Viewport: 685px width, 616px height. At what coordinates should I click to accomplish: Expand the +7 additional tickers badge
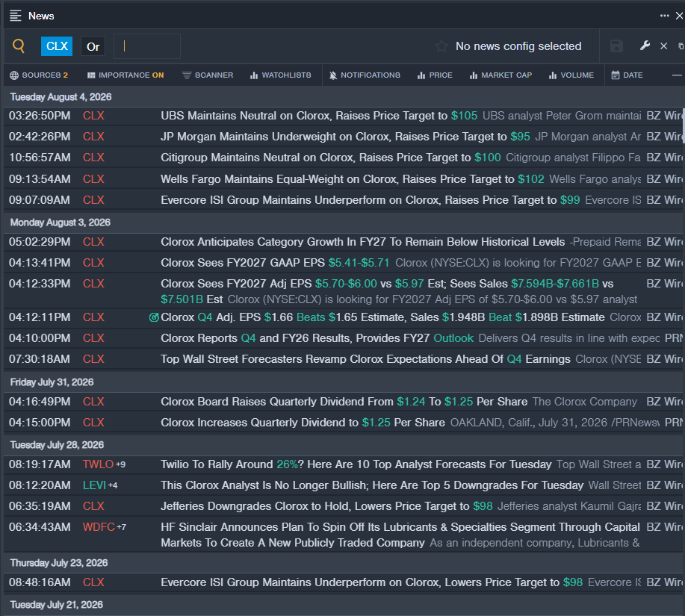(122, 527)
